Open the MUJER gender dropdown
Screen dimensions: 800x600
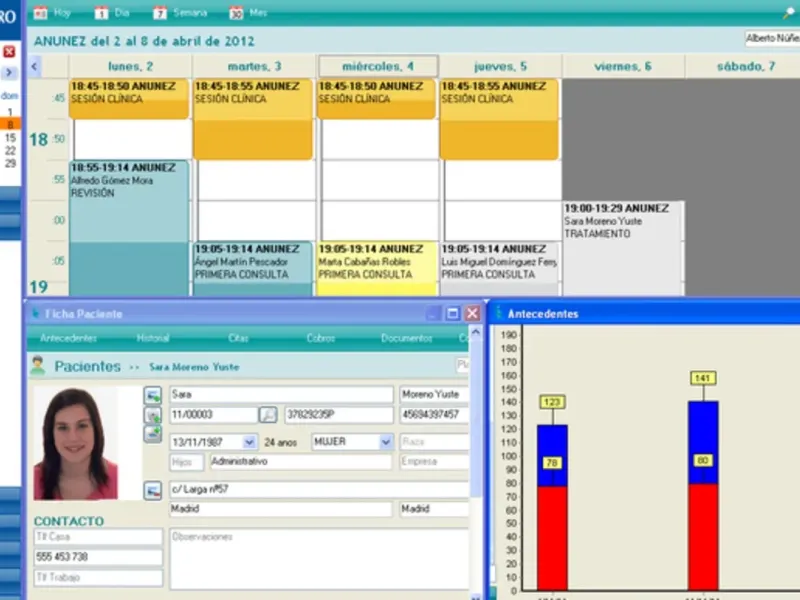[386, 442]
